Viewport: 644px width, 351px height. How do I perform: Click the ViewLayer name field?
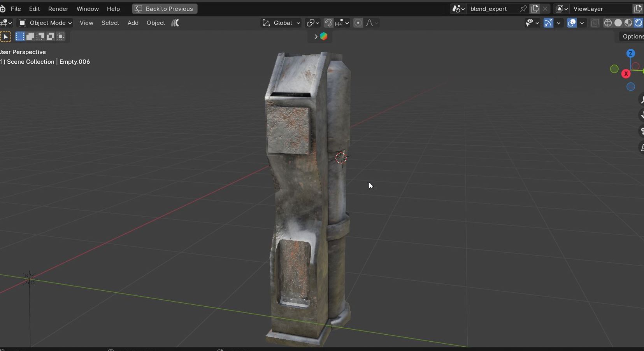tap(599, 9)
